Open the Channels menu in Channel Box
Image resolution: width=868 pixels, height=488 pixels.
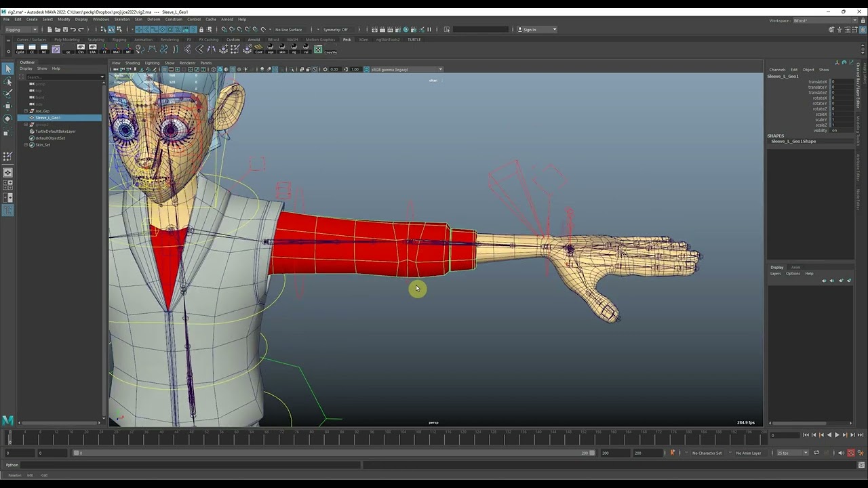tap(777, 70)
